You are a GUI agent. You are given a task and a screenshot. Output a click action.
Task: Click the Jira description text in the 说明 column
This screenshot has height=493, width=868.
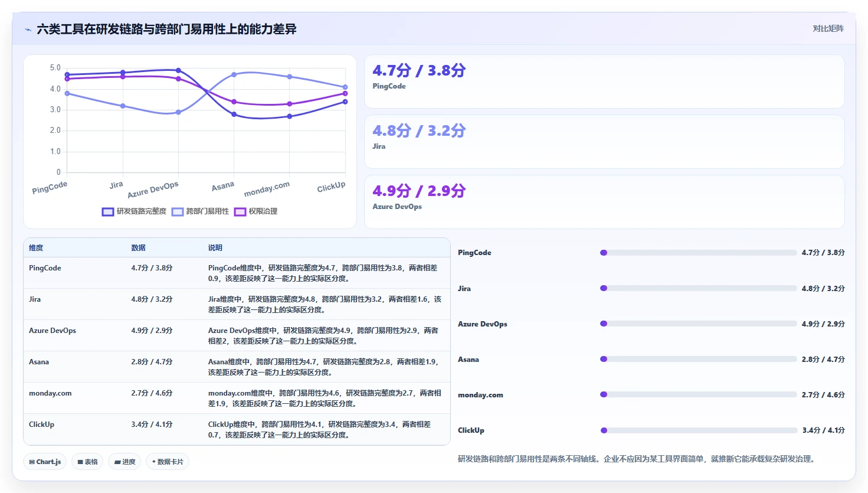coord(325,305)
